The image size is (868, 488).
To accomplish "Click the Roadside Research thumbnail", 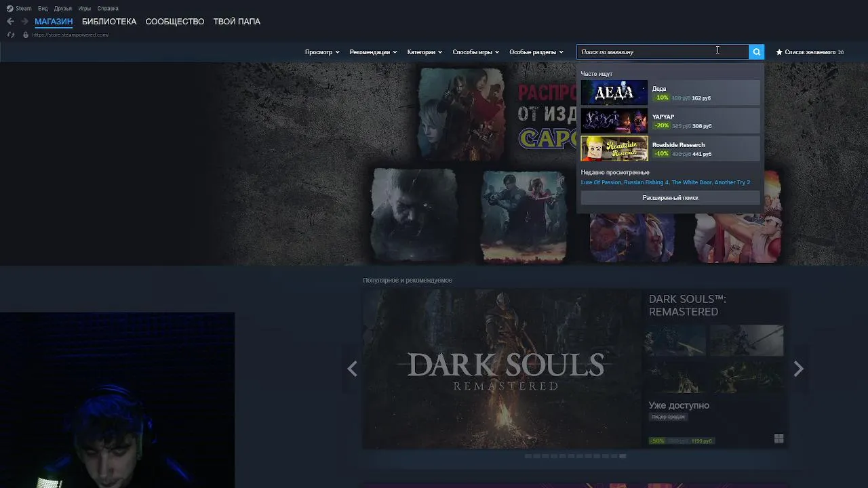I will pos(614,148).
